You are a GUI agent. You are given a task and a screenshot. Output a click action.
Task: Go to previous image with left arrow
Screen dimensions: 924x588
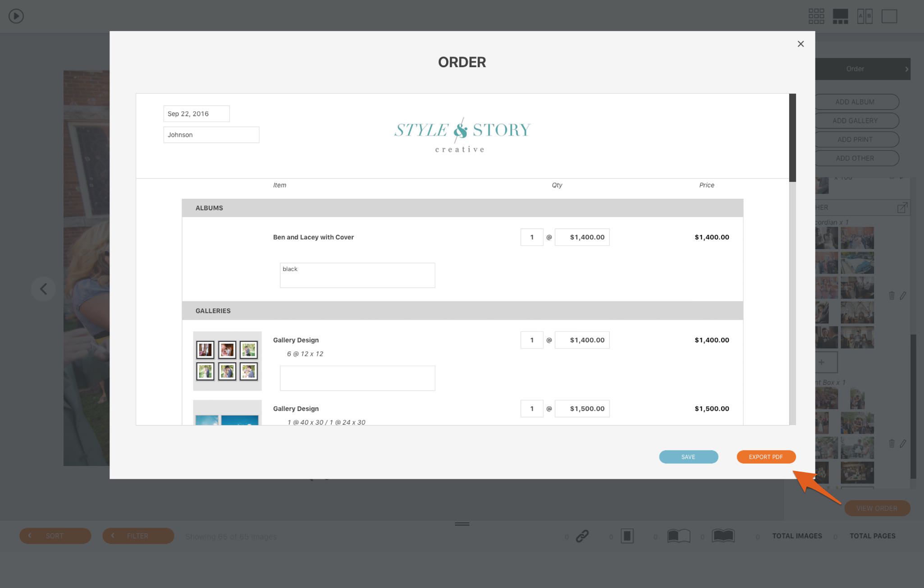click(44, 289)
